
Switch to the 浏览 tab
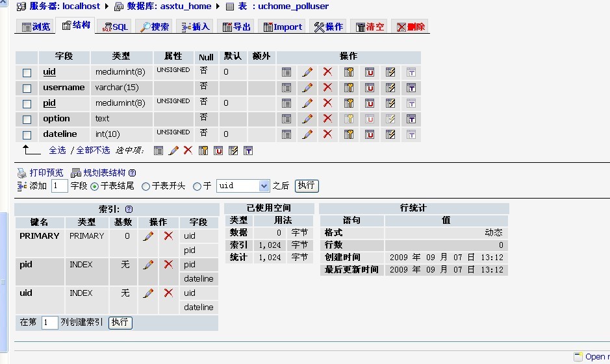click(36, 27)
